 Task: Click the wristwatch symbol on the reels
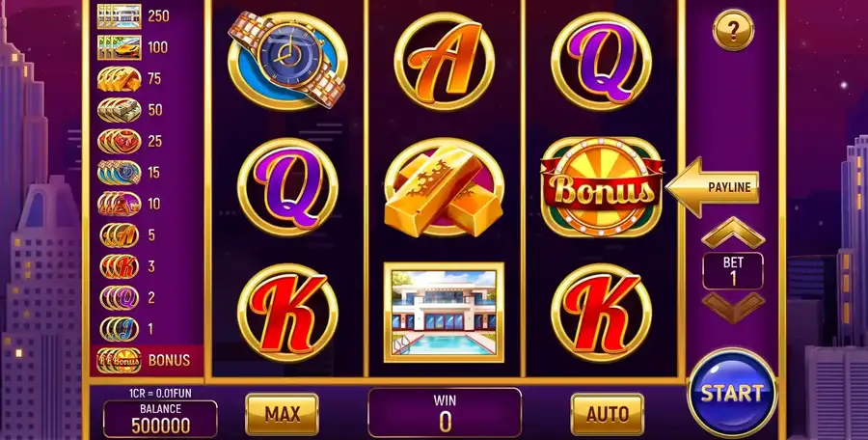coord(287,60)
